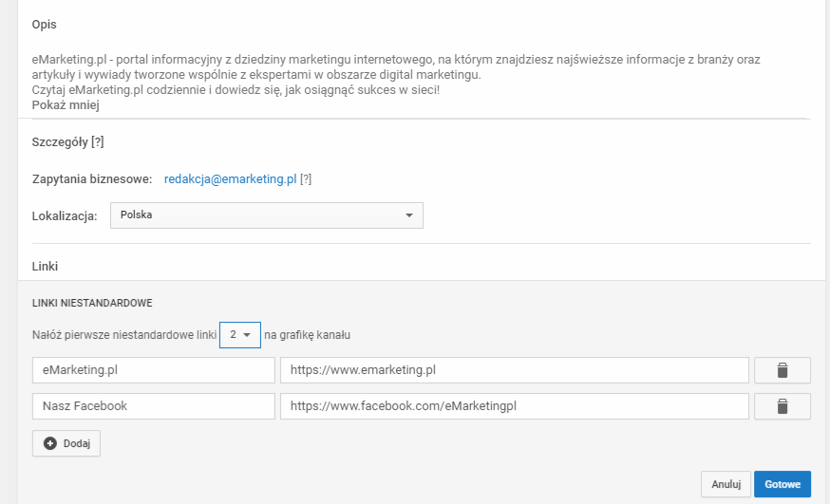Click the Linki section heading
Image resolution: width=830 pixels, height=504 pixels.
[46, 267]
